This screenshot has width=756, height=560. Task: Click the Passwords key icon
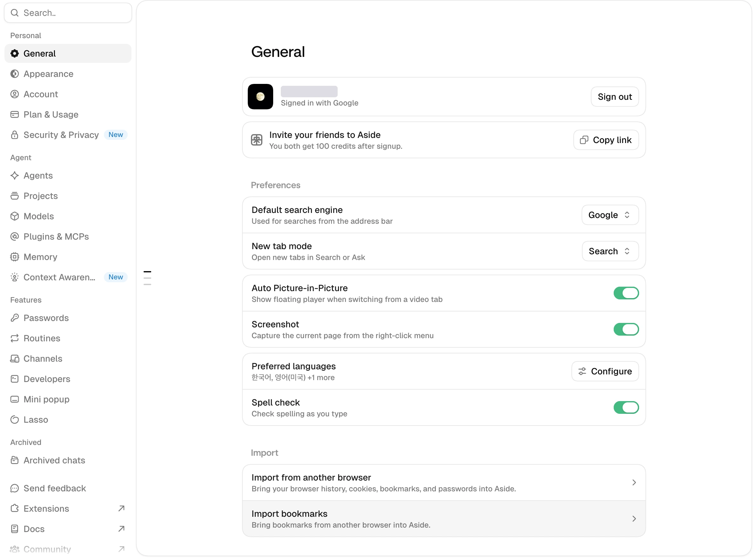15,318
